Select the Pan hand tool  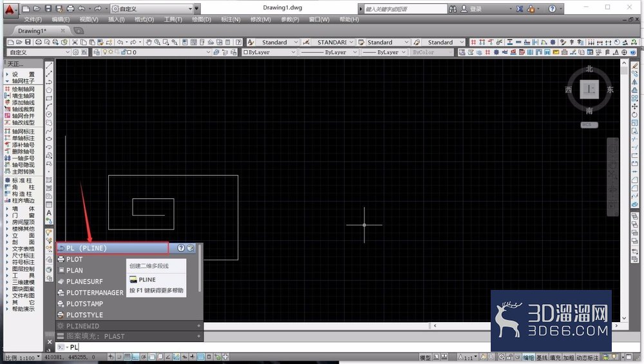[x=148, y=42]
